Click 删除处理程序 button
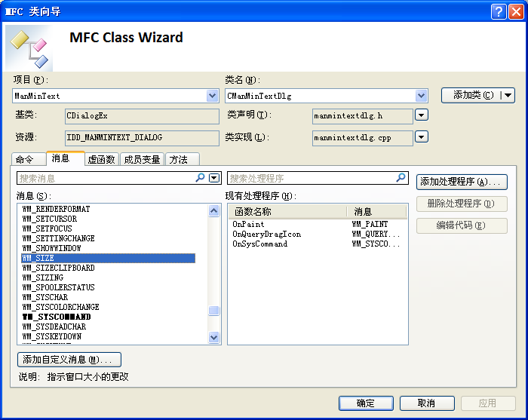This screenshot has width=528, height=420. click(x=462, y=204)
